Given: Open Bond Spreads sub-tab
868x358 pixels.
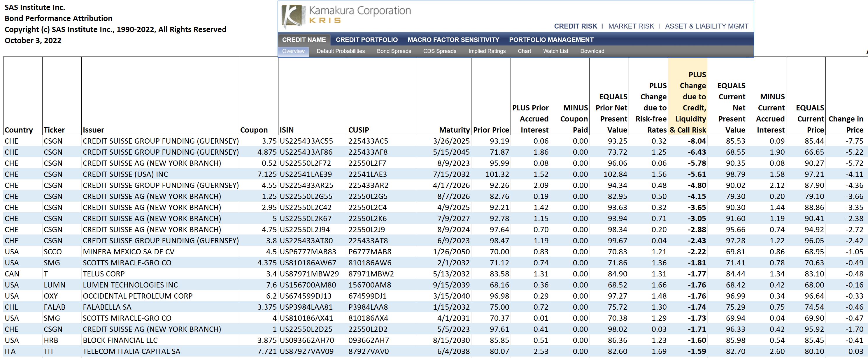Looking at the screenshot, I should point(394,51).
